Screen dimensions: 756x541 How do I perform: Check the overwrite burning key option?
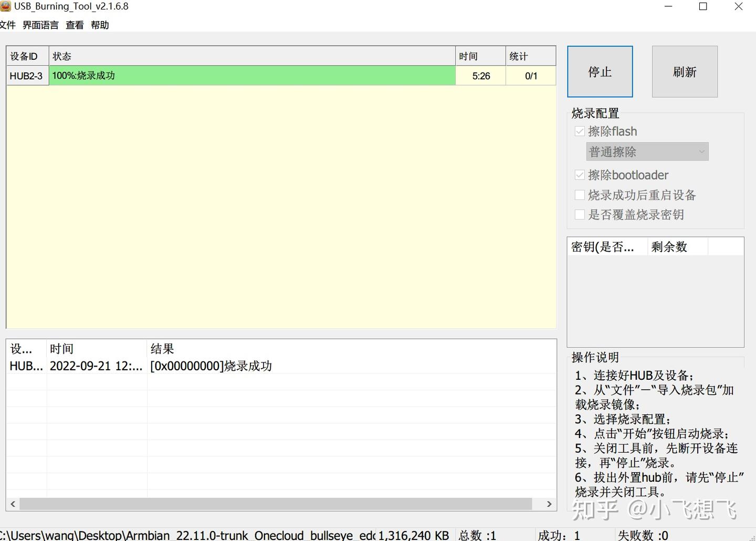[580, 214]
